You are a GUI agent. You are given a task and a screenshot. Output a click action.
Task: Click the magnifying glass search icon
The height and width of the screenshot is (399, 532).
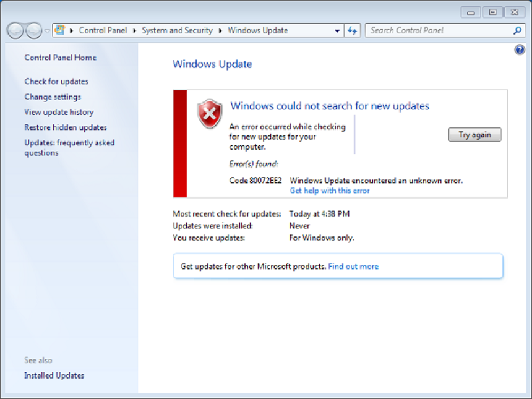[517, 30]
